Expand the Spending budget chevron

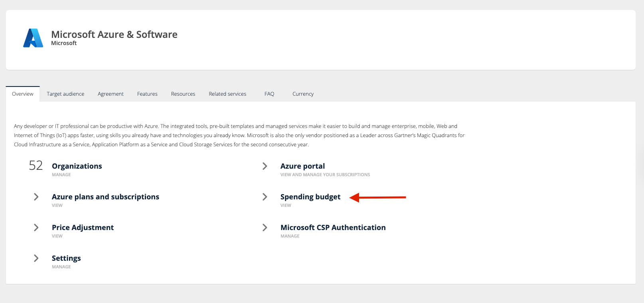pyautogui.click(x=265, y=197)
